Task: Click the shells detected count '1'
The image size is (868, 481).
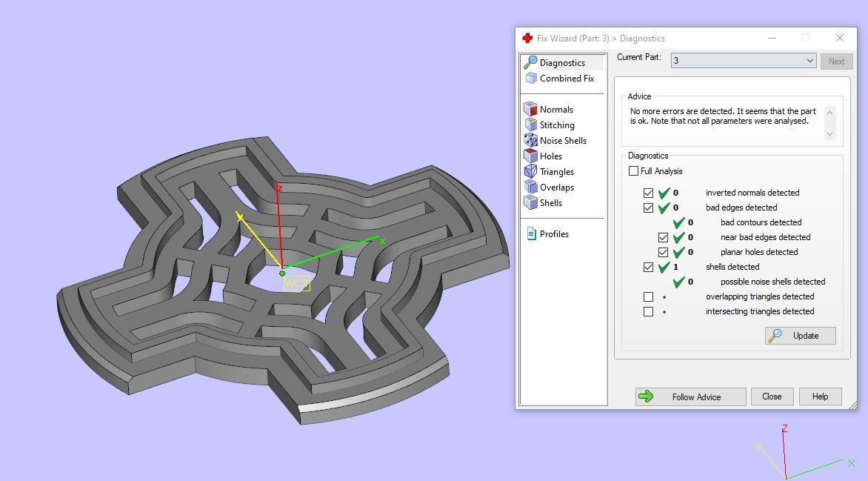Action: point(675,267)
